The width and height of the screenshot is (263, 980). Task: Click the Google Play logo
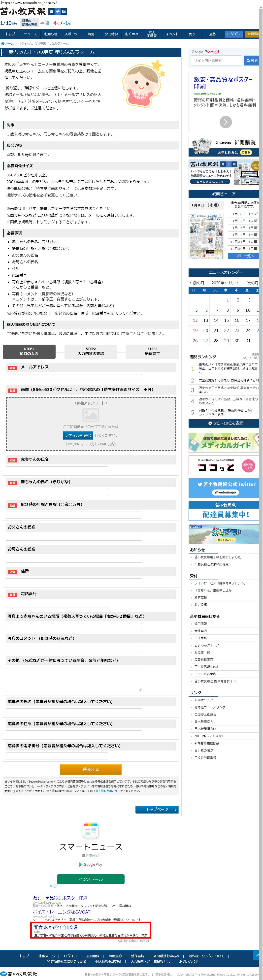click(91, 864)
